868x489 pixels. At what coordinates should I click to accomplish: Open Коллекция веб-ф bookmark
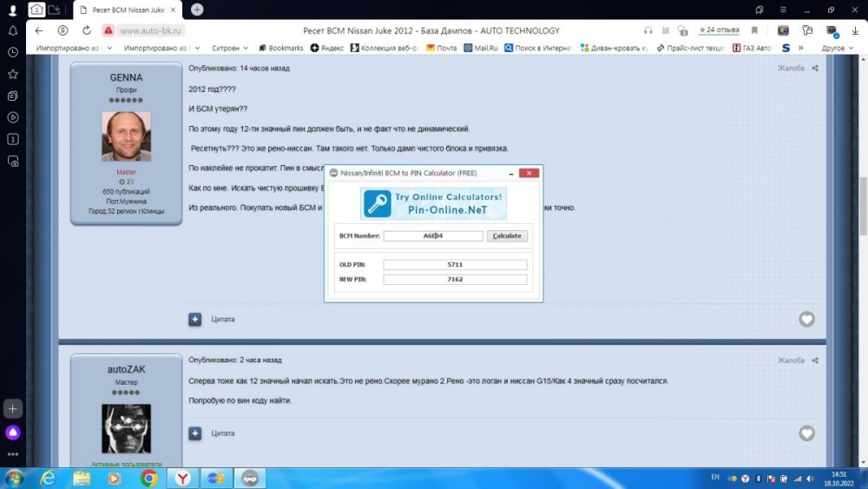point(385,48)
